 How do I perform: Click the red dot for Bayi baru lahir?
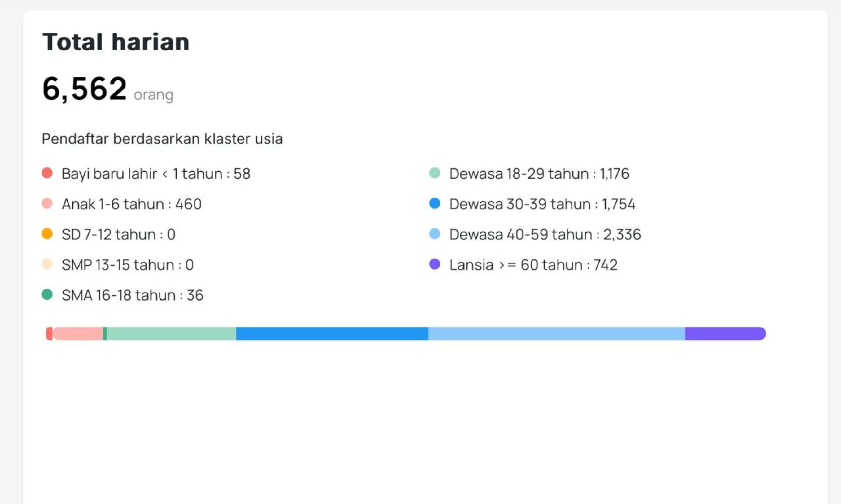pos(47,173)
